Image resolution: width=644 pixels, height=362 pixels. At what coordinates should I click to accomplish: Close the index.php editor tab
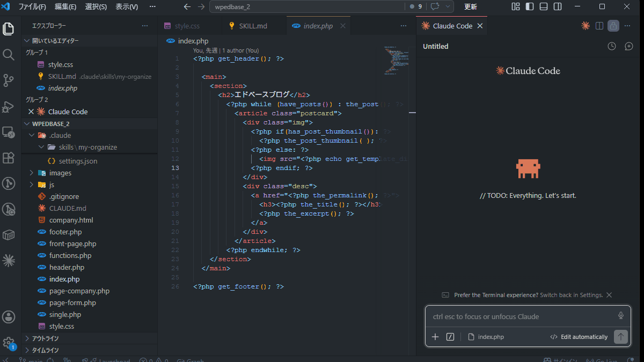pyautogui.click(x=343, y=26)
